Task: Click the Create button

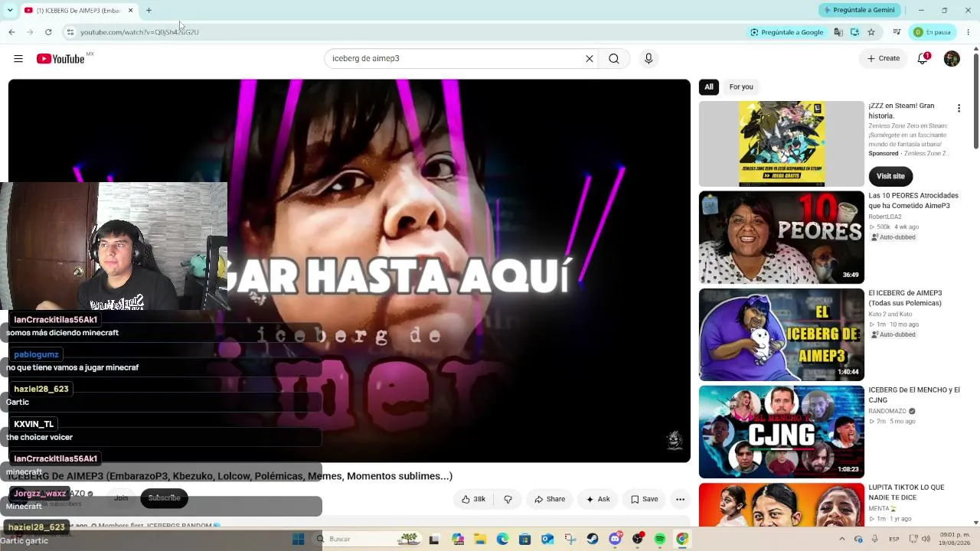Action: 883,59
